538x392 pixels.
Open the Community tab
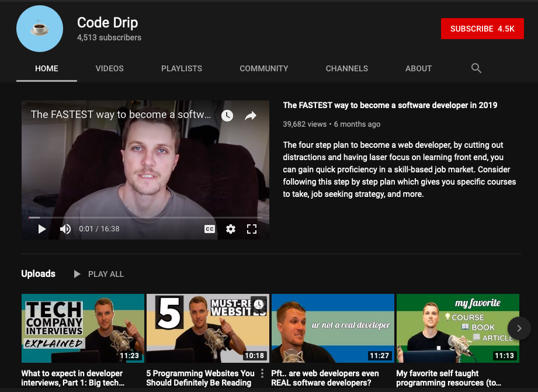point(264,68)
